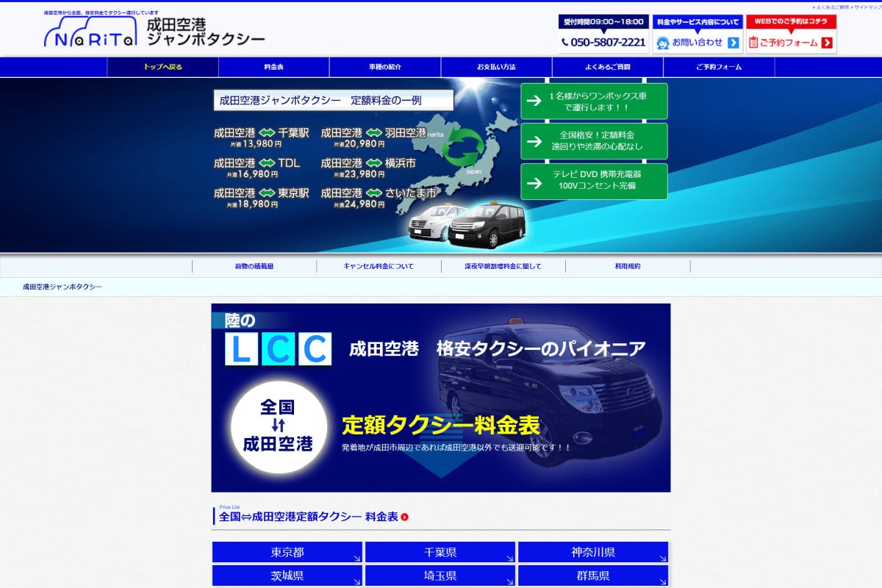882x588 pixels.
Task: Select the 神奈川県 prefecture button
Action: 593,553
